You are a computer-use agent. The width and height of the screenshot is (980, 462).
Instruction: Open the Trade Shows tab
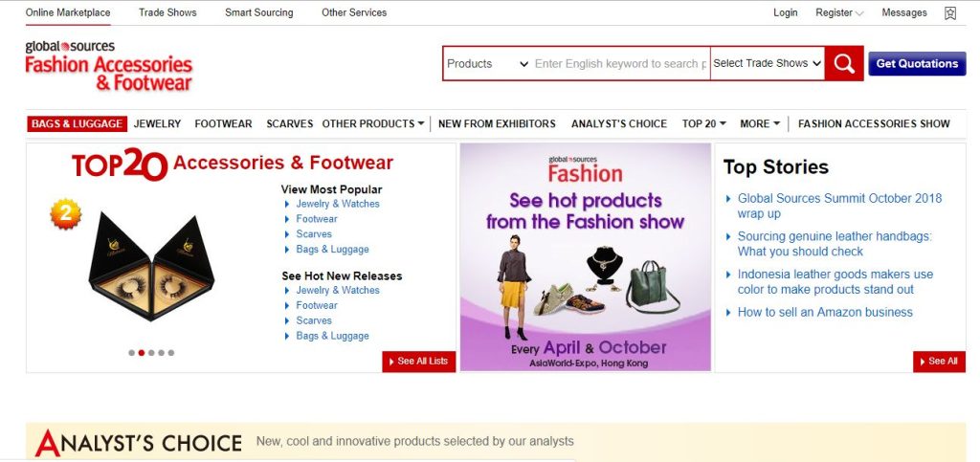pos(167,12)
